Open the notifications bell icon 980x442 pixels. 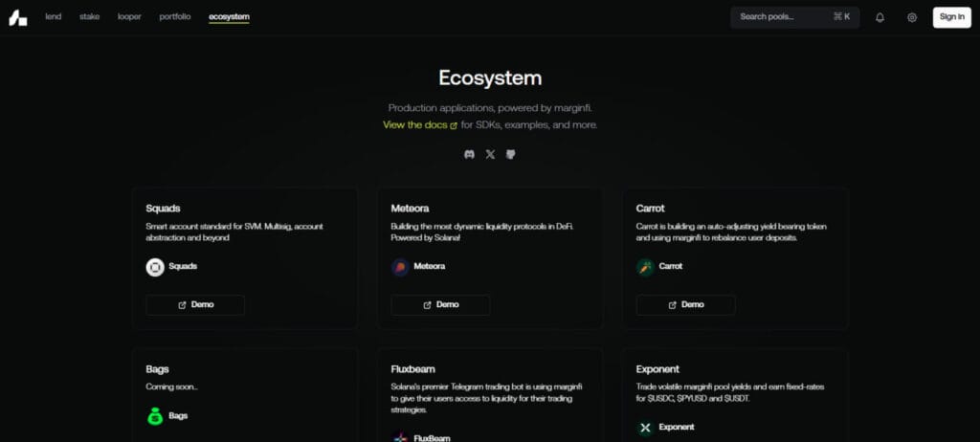pos(880,17)
